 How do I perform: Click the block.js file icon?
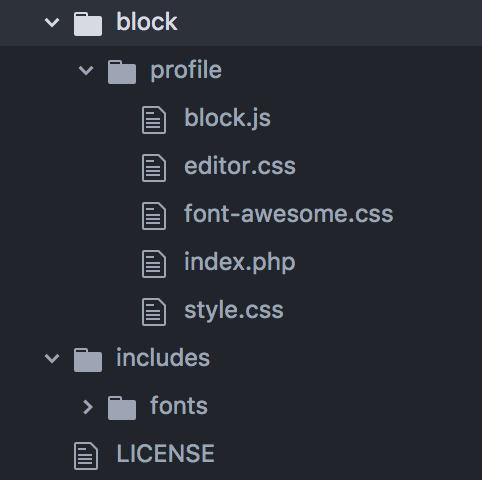[154, 120]
